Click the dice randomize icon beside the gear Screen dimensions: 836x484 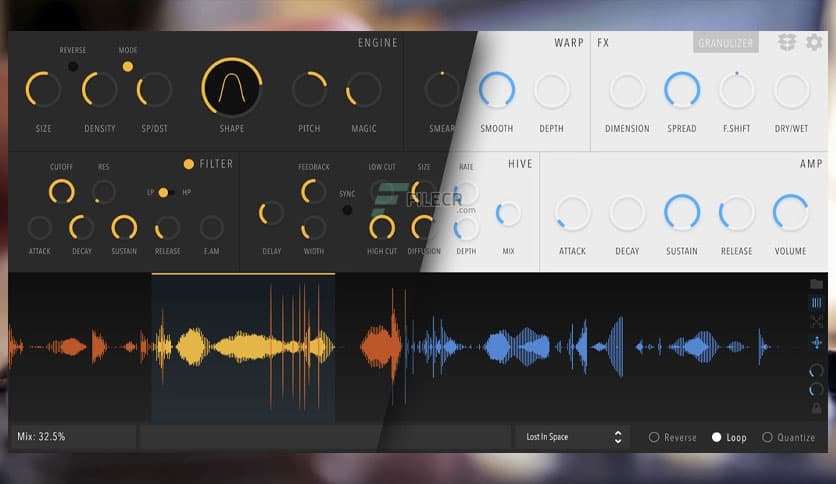[787, 42]
